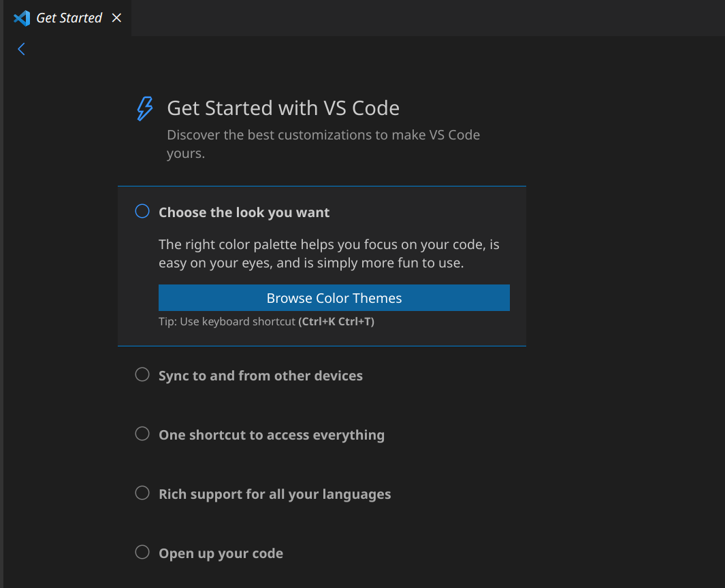Mark "Choose the look you want" circle done
Viewport: 725px width, 588px height.
click(142, 212)
